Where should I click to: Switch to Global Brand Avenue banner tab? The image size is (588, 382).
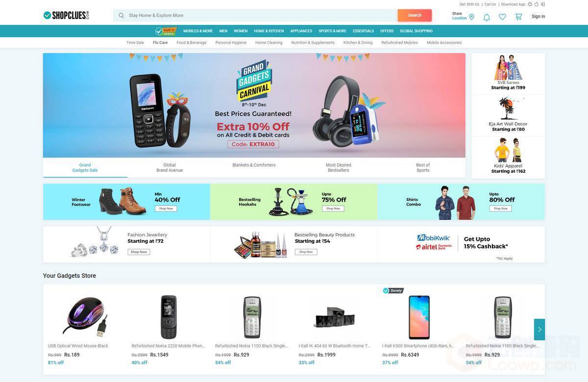[170, 168]
